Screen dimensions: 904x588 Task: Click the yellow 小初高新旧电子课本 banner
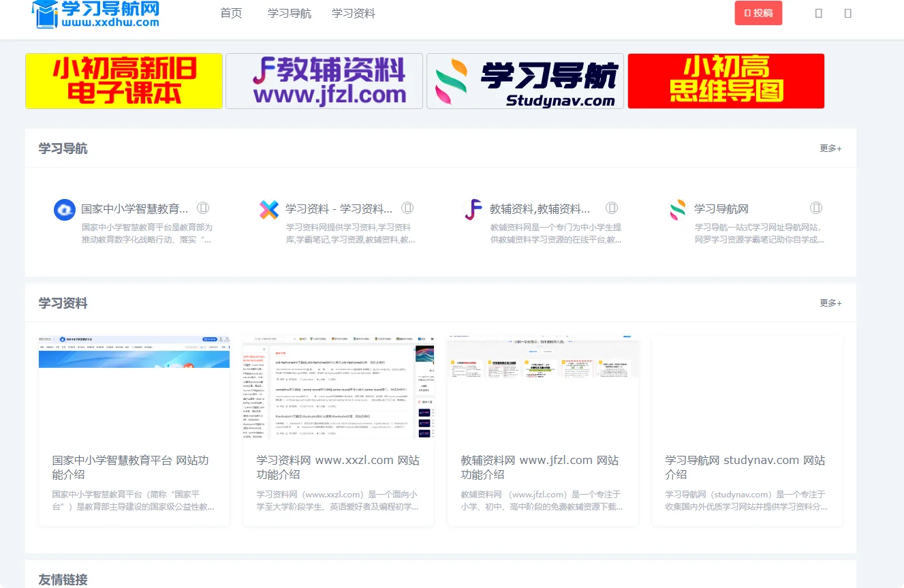pyautogui.click(x=123, y=80)
